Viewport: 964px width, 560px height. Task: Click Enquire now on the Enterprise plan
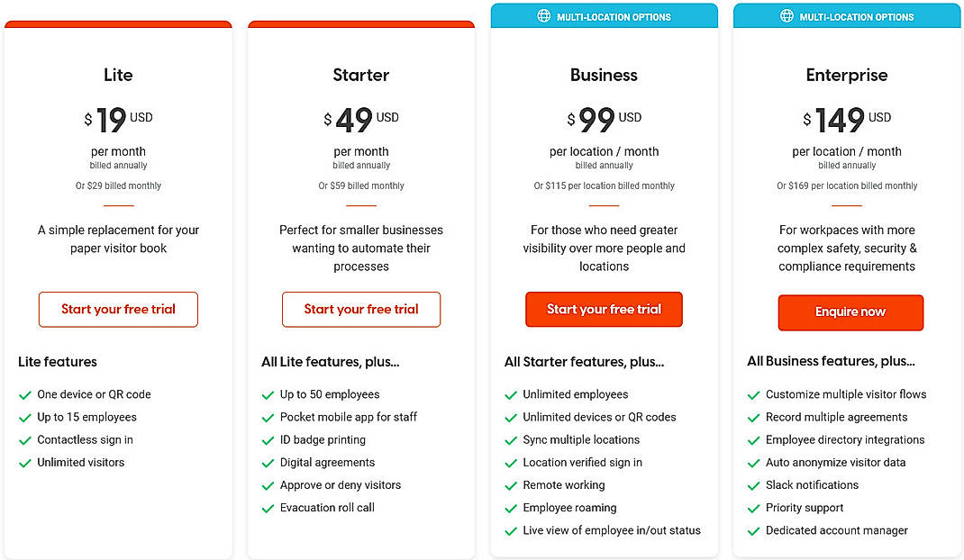coord(850,312)
